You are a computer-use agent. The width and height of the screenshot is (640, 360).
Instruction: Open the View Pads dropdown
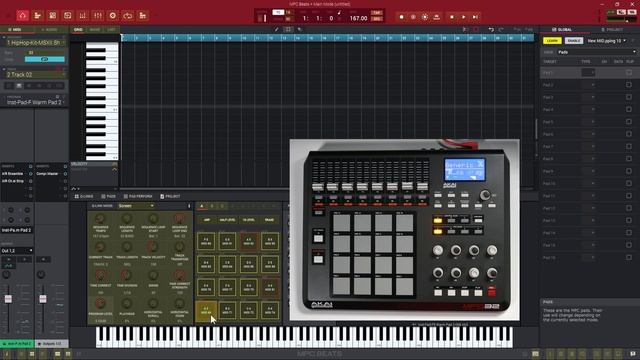pos(596,52)
